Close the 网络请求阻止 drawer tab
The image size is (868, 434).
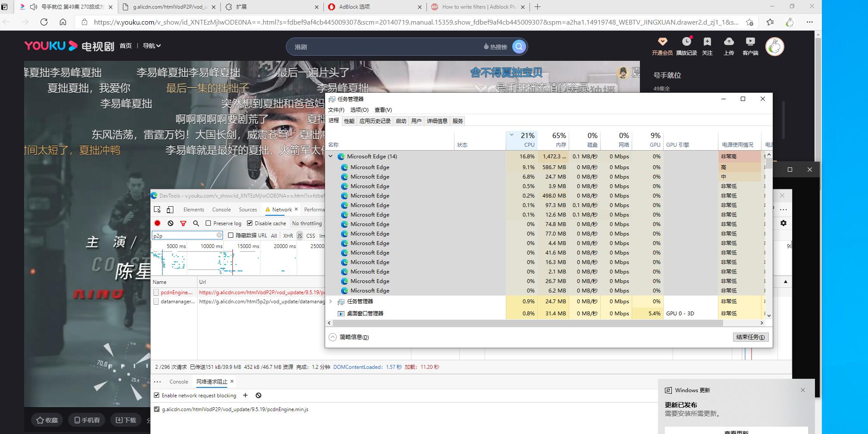pos(232,381)
